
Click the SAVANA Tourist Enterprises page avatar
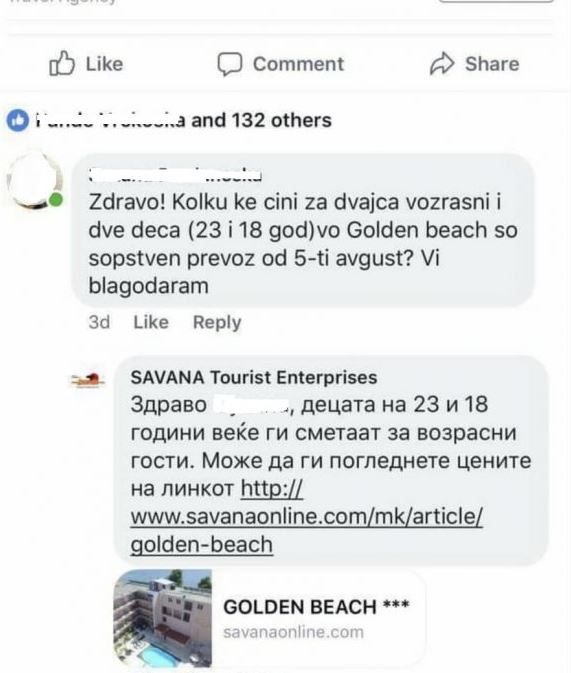[88, 380]
